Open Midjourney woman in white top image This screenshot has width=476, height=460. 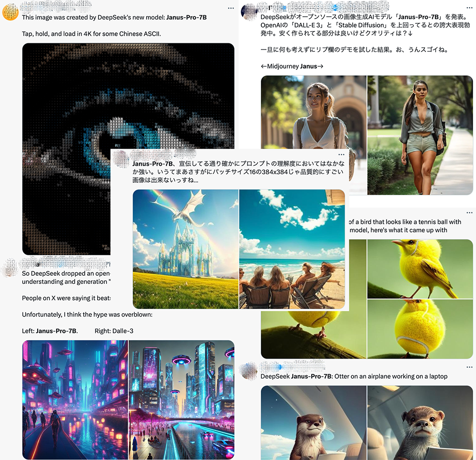pos(314,112)
